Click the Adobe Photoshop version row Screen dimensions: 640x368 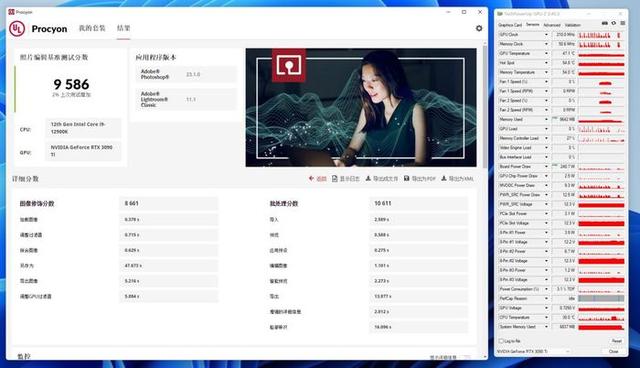pos(186,74)
